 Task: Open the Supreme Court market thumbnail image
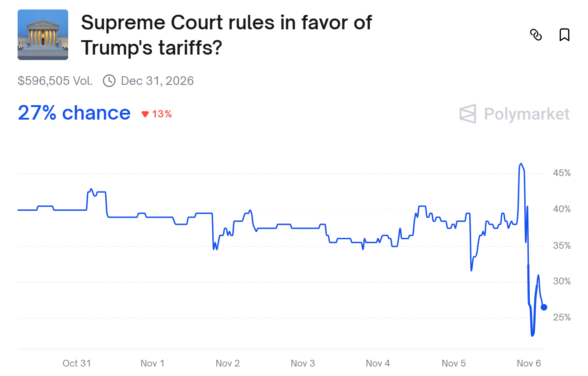[43, 35]
